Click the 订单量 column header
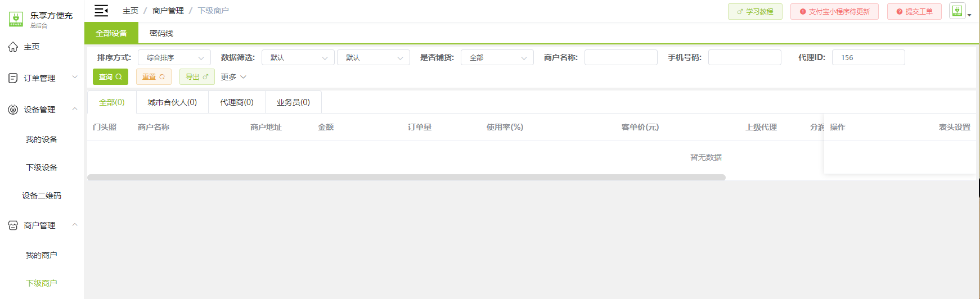 coord(420,127)
